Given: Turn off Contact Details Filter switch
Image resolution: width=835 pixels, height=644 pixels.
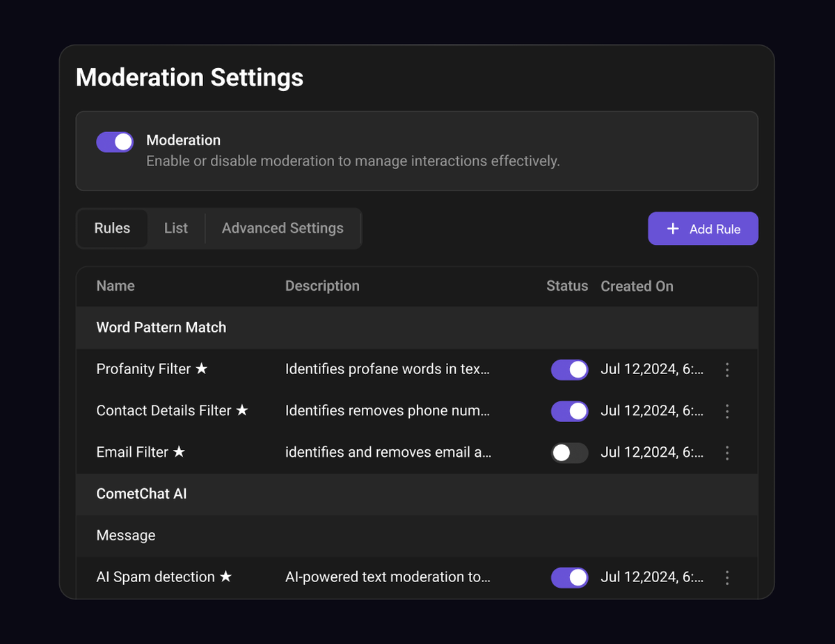Looking at the screenshot, I should click(569, 411).
